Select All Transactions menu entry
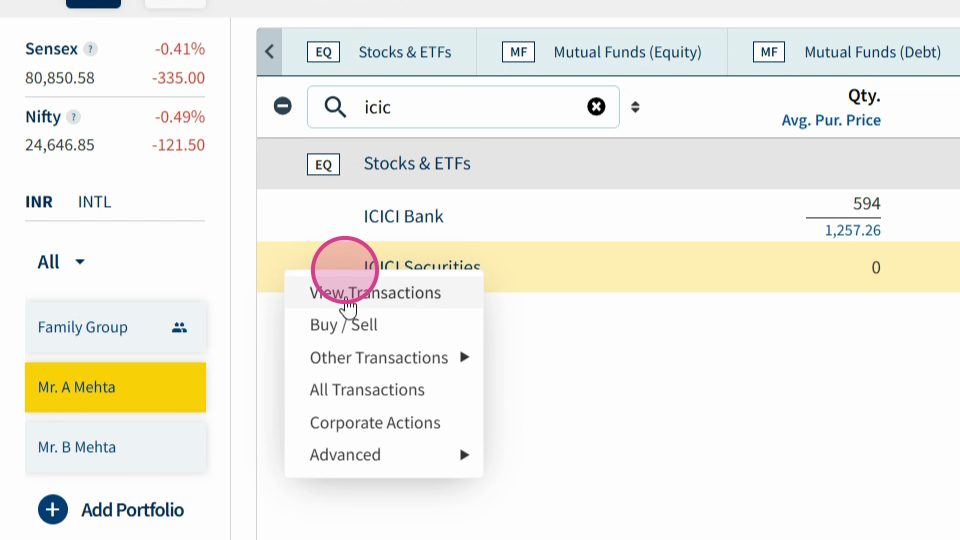 384,390
